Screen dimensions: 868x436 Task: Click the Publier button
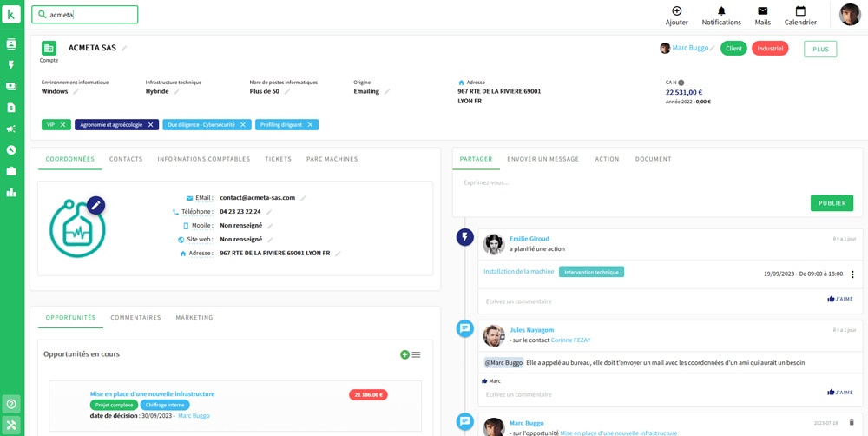[832, 202]
